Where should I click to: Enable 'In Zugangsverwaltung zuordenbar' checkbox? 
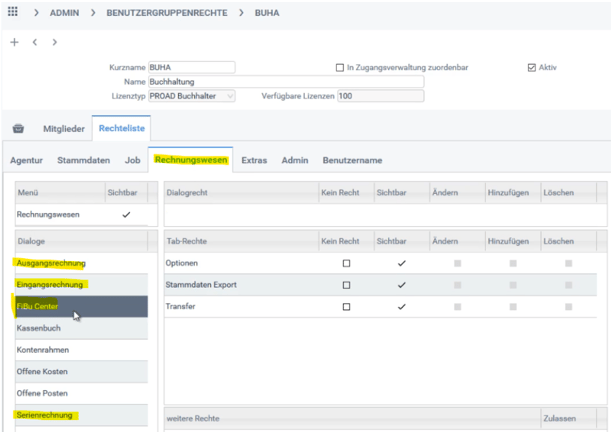point(340,68)
